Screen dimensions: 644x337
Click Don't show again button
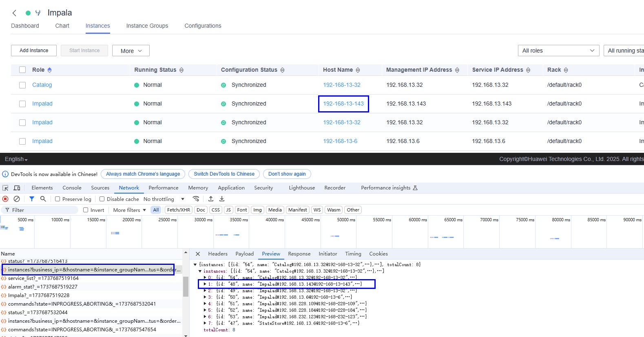click(x=287, y=174)
